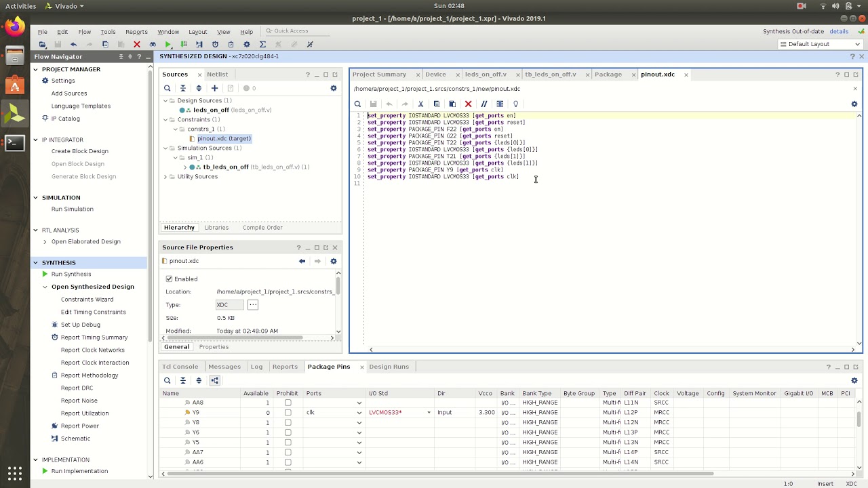Click the Synthesis Out-of-date details link
The height and width of the screenshot is (488, 868).
tap(839, 31)
